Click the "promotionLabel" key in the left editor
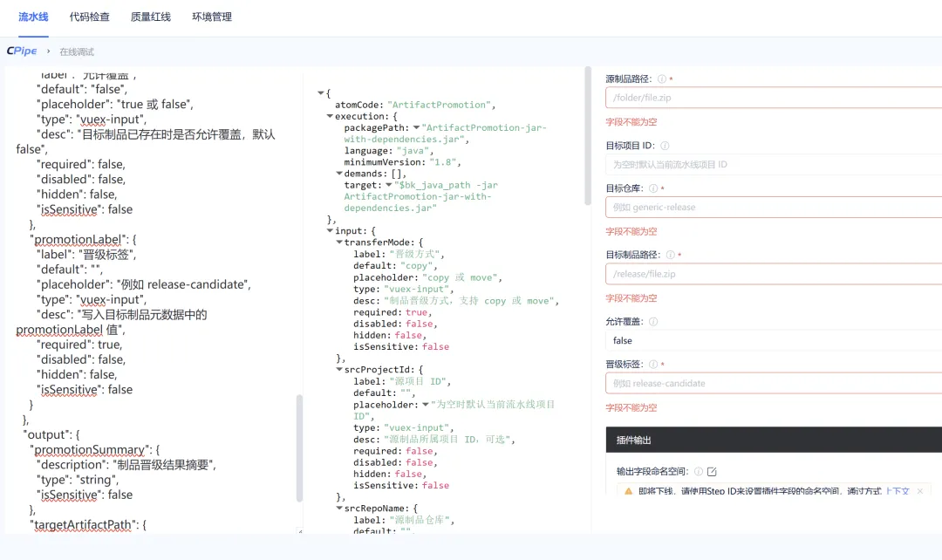The image size is (942, 560). 79,239
